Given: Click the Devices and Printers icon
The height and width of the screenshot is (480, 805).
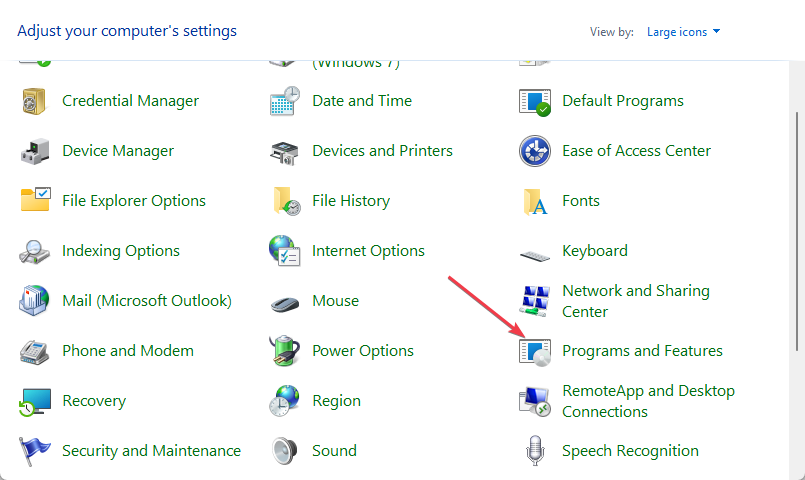Looking at the screenshot, I should [x=285, y=151].
